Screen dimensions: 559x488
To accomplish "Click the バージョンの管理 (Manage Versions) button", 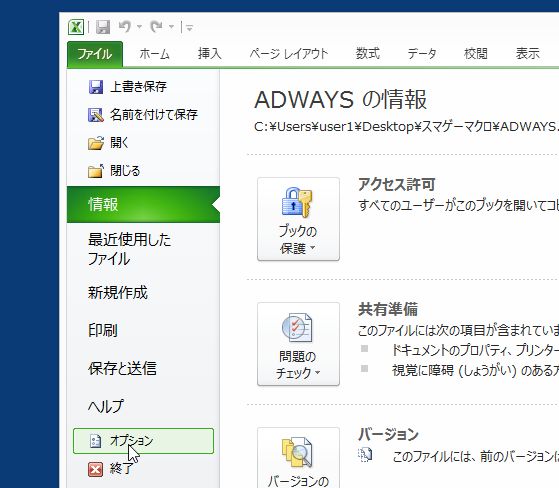I will coord(298,458).
